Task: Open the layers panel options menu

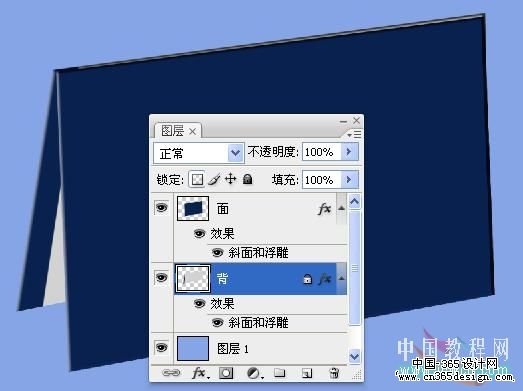Action: 354,134
